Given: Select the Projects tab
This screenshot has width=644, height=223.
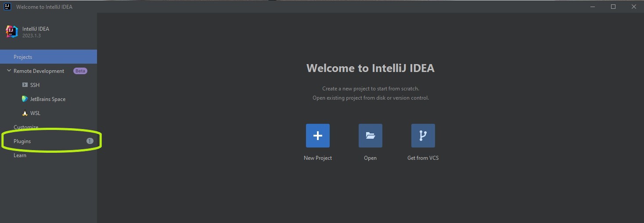Looking at the screenshot, I should pos(48,57).
